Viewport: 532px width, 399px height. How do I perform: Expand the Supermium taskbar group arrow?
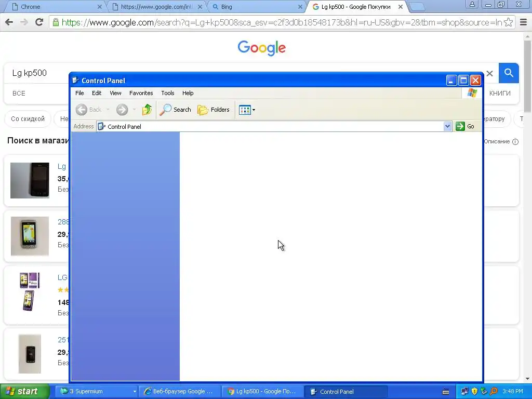tap(135, 392)
